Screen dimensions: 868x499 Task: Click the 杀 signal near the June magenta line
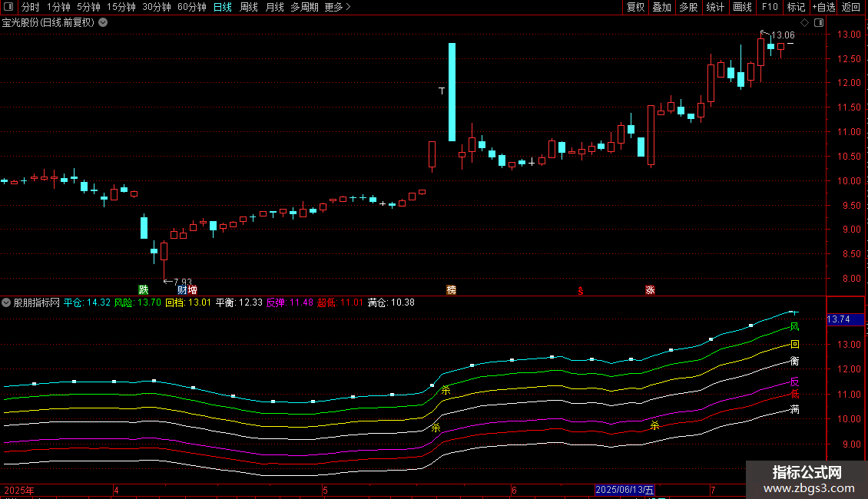(654, 425)
